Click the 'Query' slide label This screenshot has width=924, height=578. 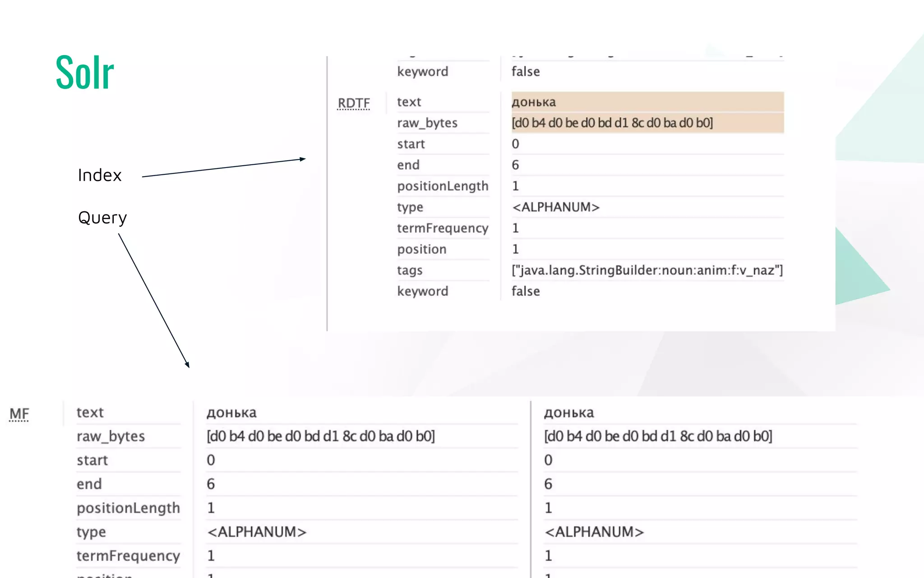102,218
